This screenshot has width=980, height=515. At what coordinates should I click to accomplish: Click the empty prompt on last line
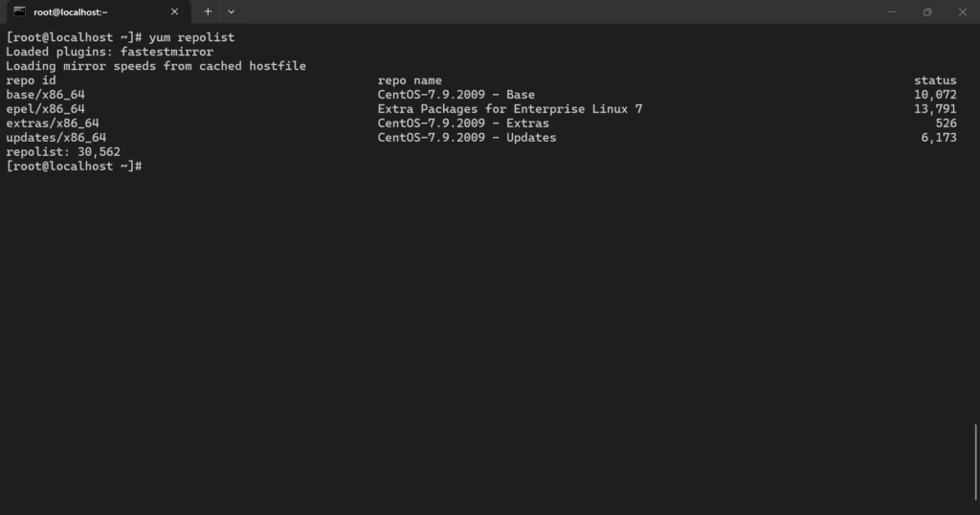coord(74,167)
